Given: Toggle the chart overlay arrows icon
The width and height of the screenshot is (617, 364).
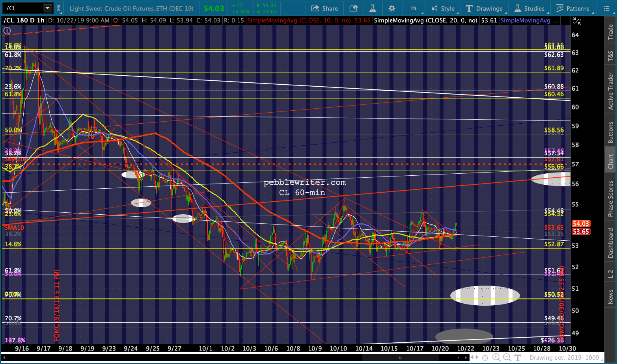Looking at the screenshot, I should 576,21.
